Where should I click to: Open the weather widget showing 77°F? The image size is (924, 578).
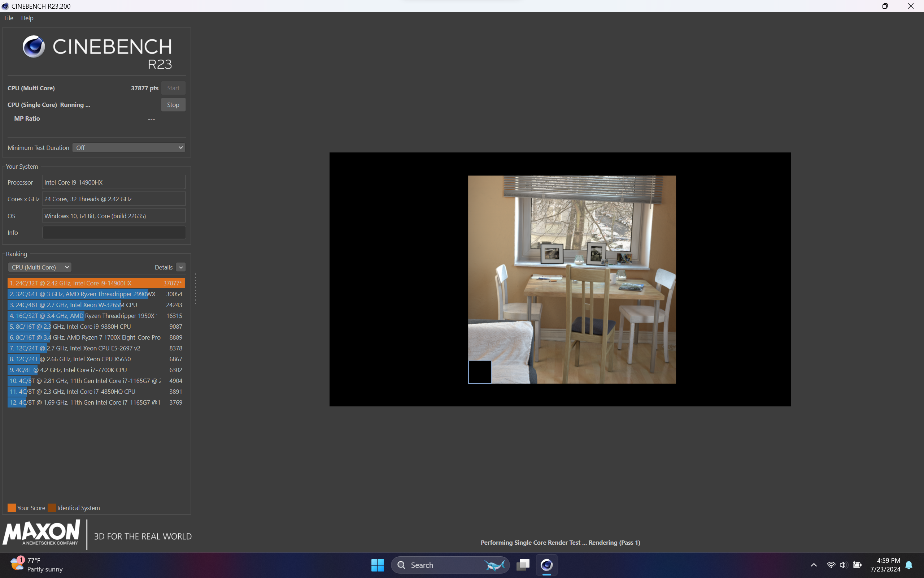point(36,565)
